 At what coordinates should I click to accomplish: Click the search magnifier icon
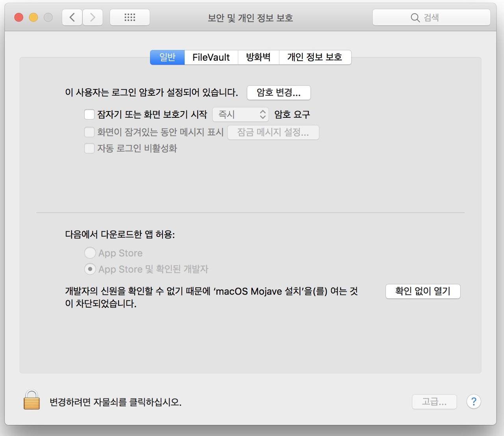415,18
